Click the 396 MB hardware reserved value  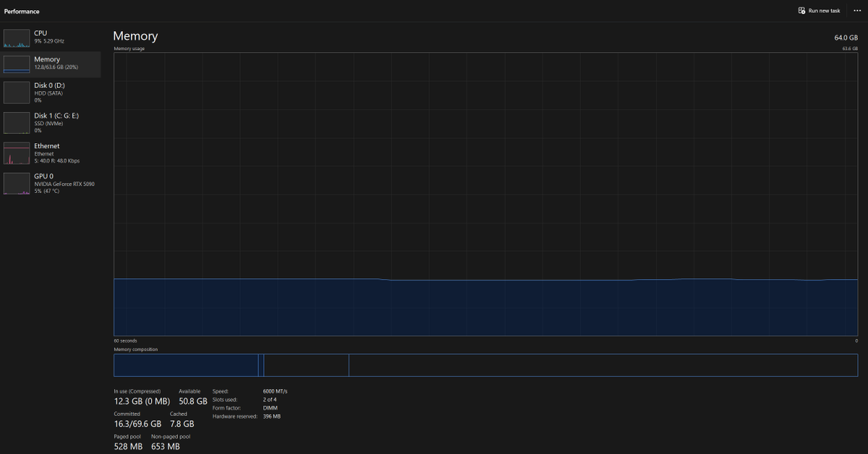point(272,416)
